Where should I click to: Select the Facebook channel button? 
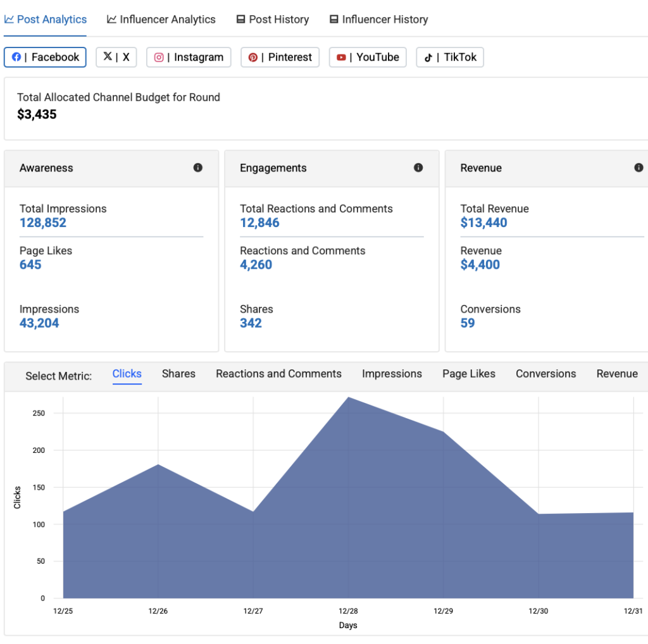coord(46,57)
